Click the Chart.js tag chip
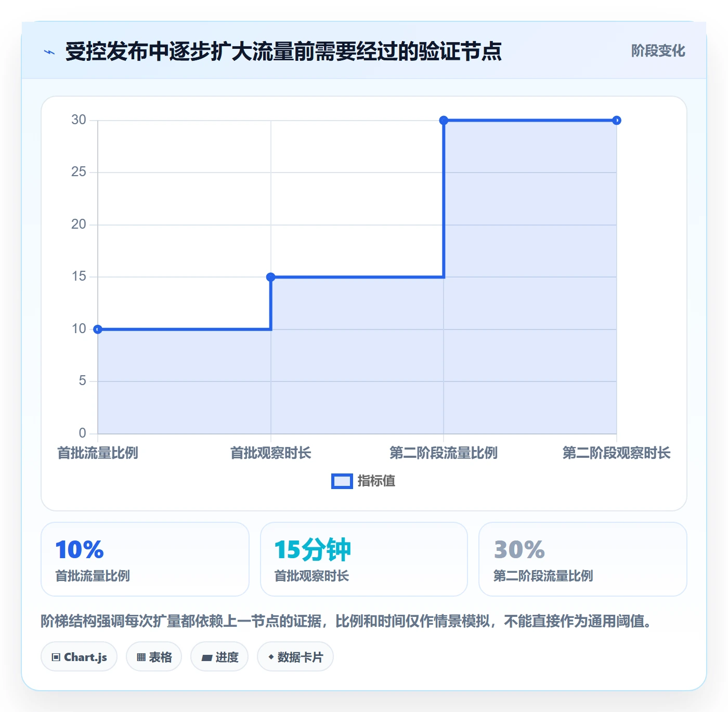 point(79,657)
